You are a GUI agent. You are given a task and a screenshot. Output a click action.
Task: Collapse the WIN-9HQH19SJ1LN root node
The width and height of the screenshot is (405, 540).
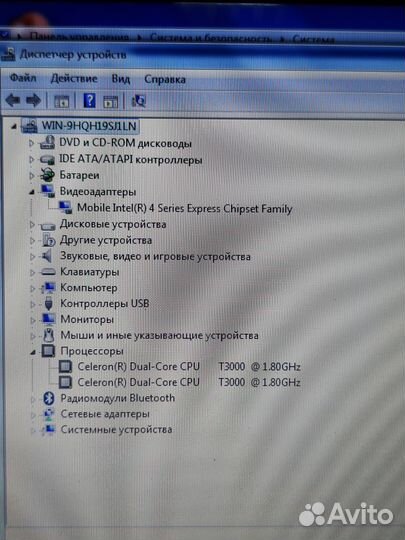point(14,127)
